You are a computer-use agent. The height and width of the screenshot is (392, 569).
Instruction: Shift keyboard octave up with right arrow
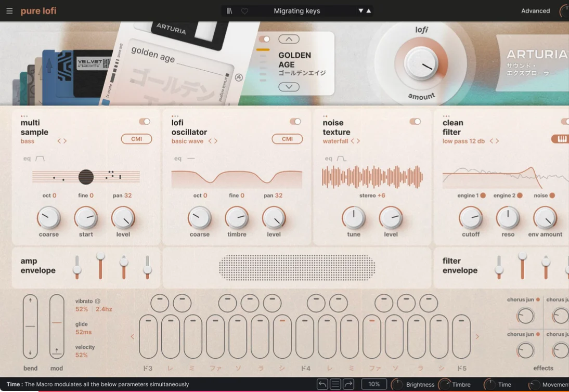point(477,336)
